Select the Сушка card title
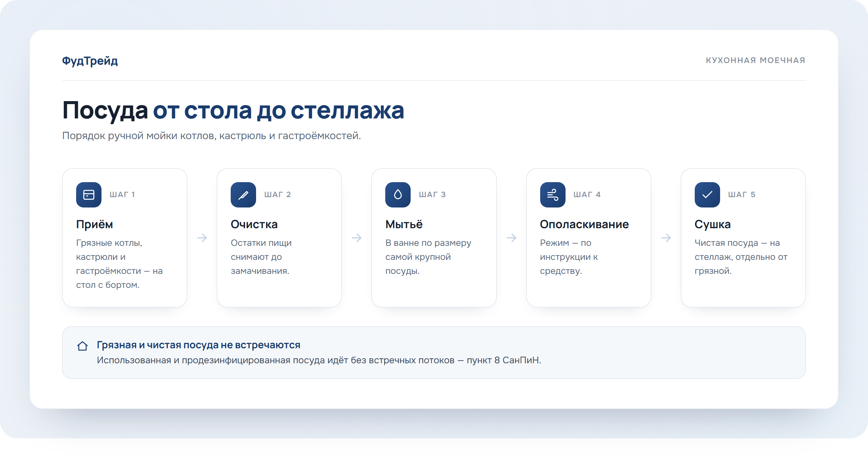This screenshot has height=455, width=868. (713, 224)
